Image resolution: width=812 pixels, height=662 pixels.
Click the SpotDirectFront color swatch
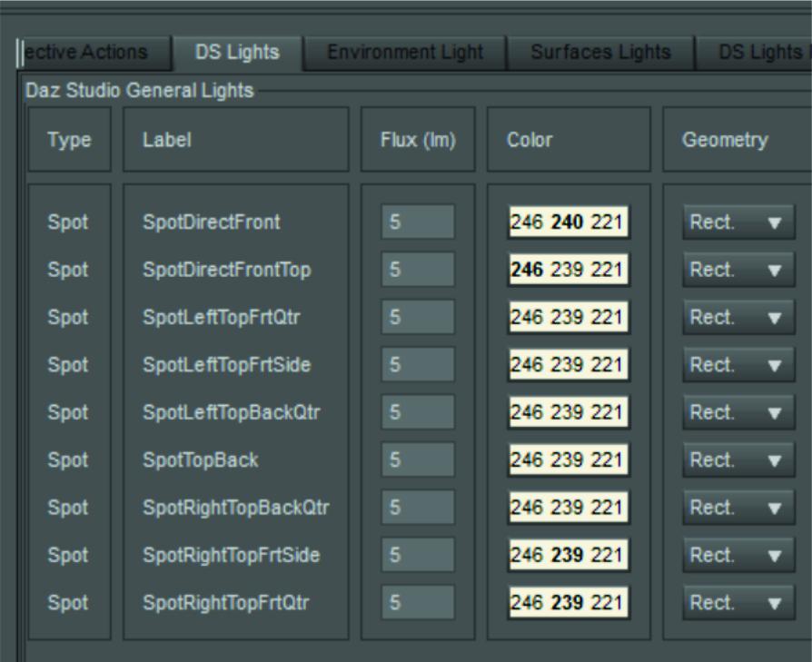click(569, 222)
